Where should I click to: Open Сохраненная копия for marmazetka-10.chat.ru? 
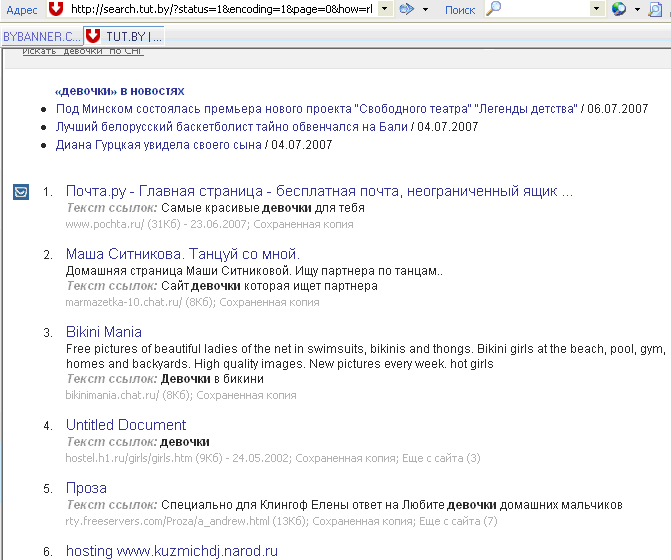coord(269,302)
